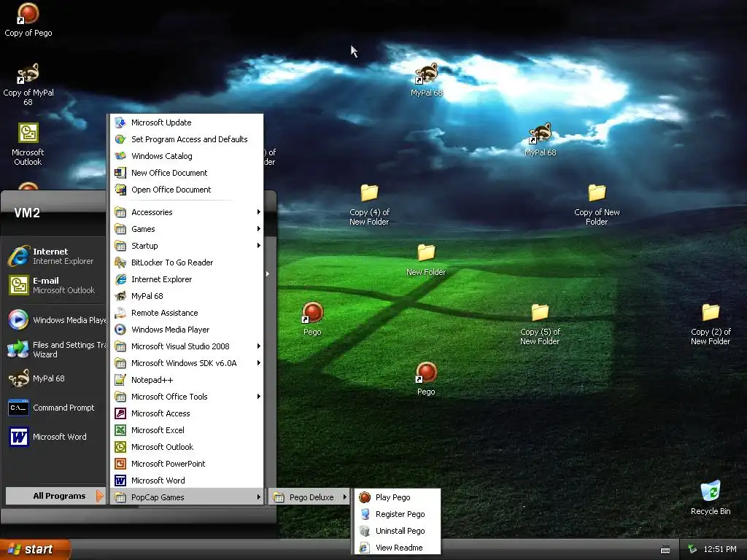Launch Internet Explorer from pinned start list
747x560 pixels.
click(x=55, y=256)
